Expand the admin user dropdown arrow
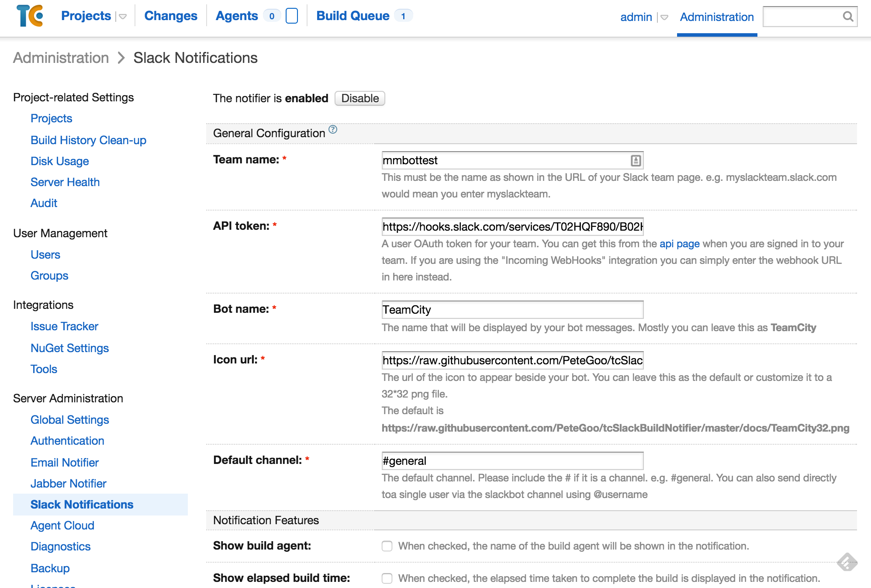The width and height of the screenshot is (871, 588). 664,17
